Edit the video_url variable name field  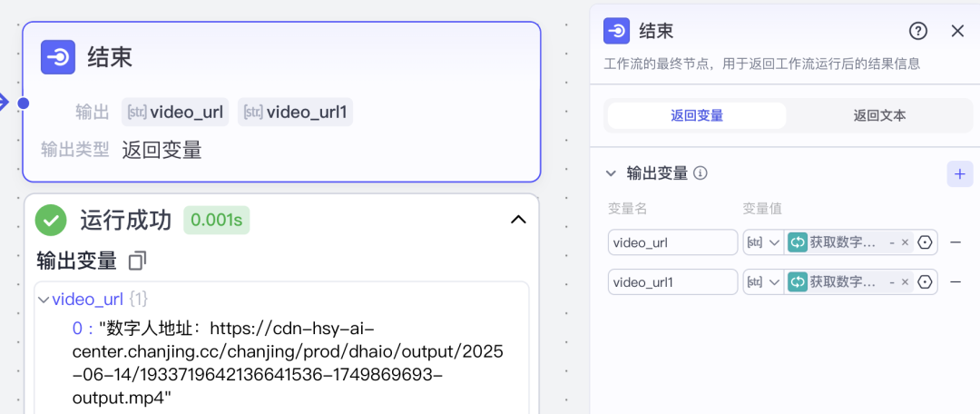[x=672, y=242]
